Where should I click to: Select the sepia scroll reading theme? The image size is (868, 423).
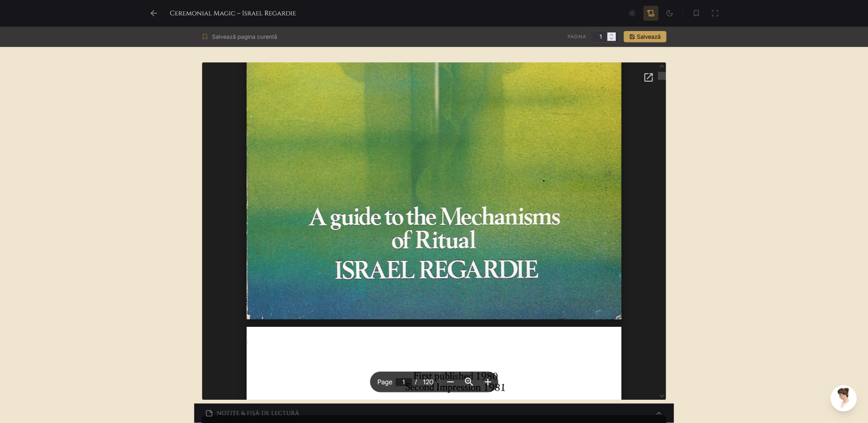[651, 13]
